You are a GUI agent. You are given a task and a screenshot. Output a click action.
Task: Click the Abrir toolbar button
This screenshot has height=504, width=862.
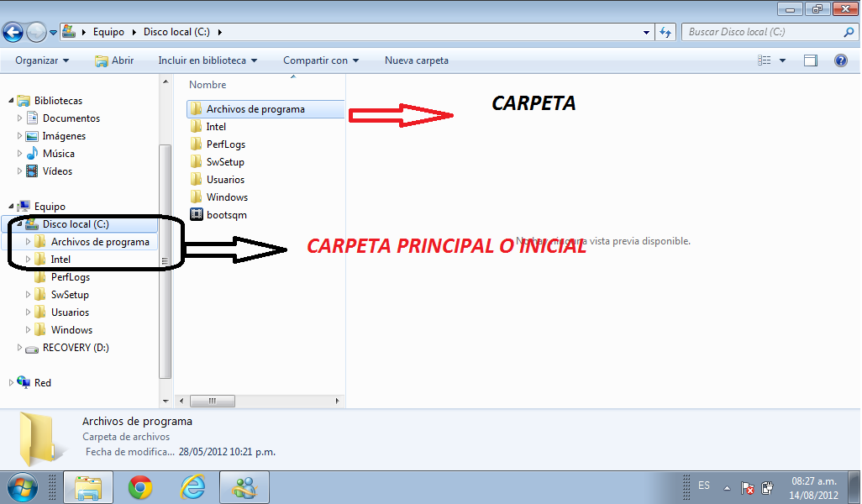[x=114, y=60]
